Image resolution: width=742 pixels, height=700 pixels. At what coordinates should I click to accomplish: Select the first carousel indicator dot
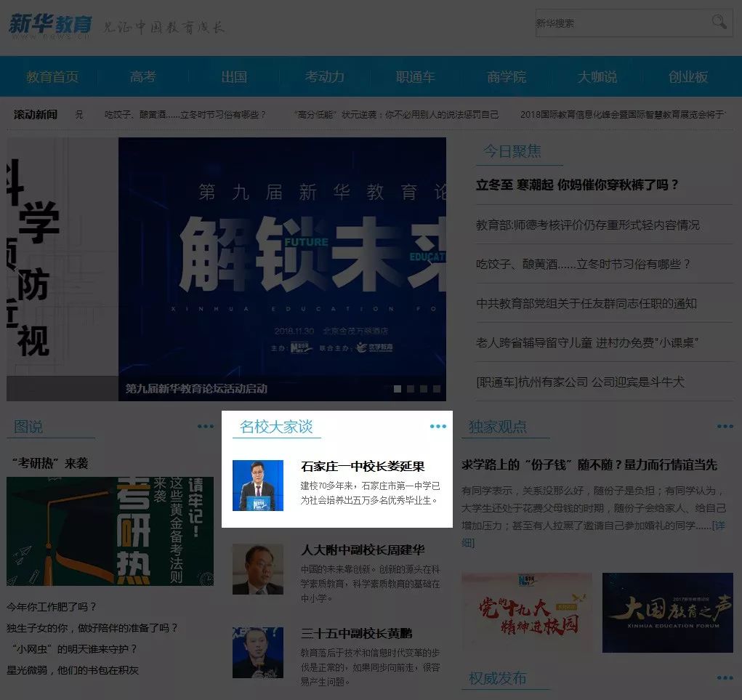click(x=398, y=389)
